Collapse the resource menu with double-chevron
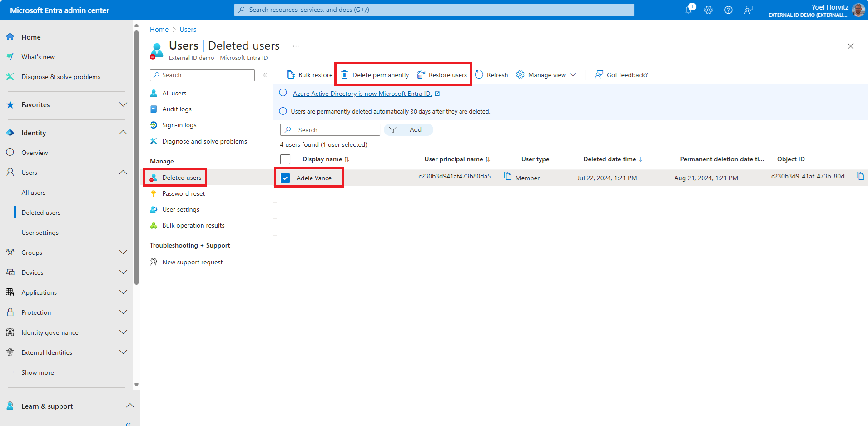 coord(264,75)
